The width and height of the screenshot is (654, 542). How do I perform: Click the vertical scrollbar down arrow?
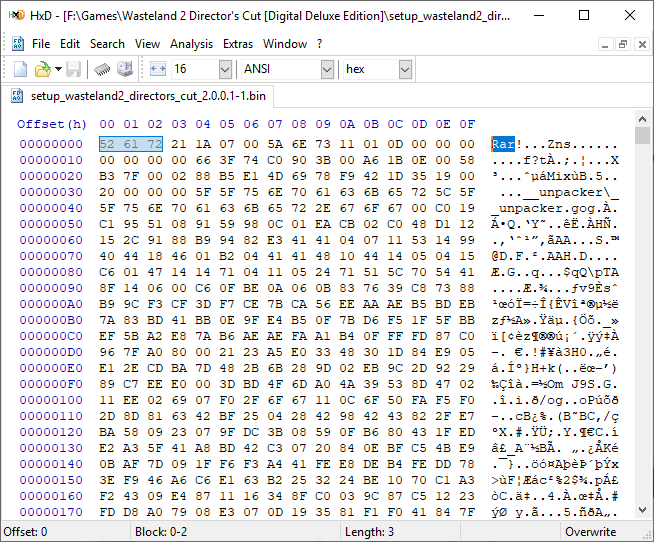coord(642,509)
